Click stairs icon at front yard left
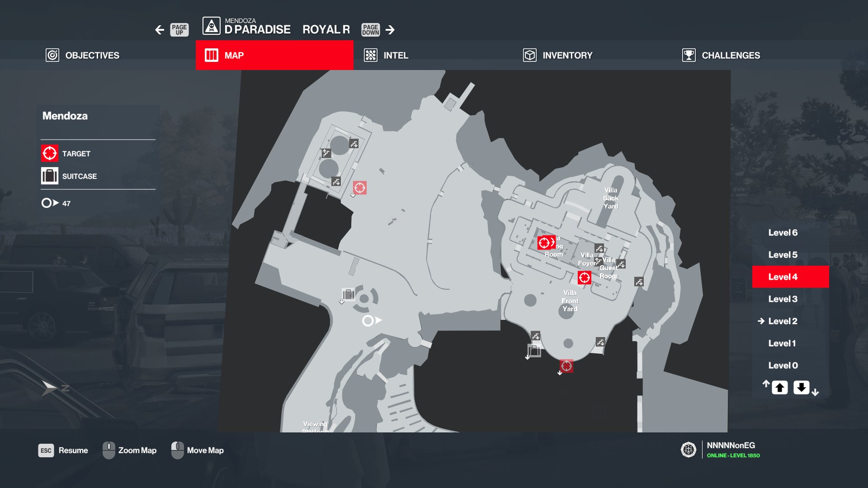868x488 pixels. [x=536, y=336]
